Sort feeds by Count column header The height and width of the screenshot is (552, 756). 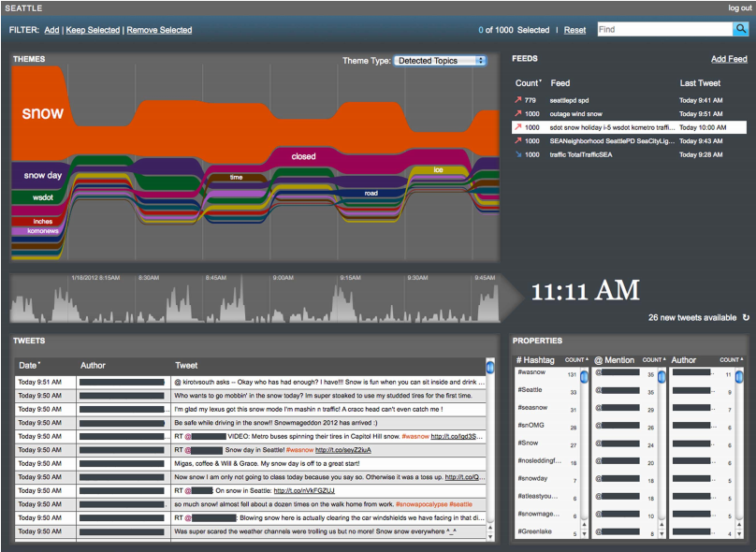point(527,83)
